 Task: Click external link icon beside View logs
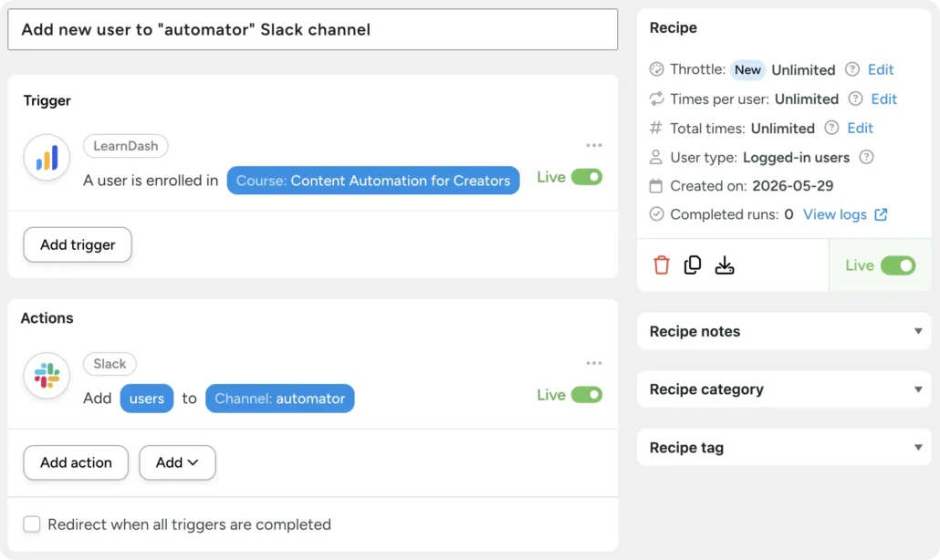tap(881, 214)
